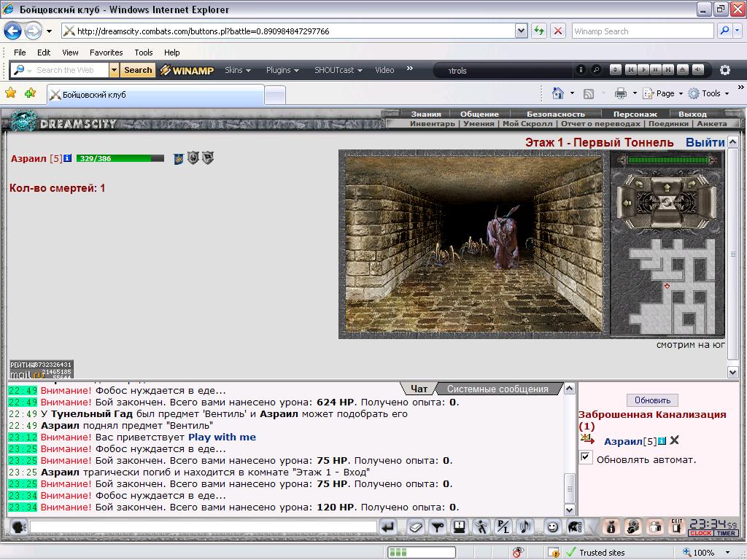
Task: Mute Winamp with the volume speaker button
Action: 698,69
